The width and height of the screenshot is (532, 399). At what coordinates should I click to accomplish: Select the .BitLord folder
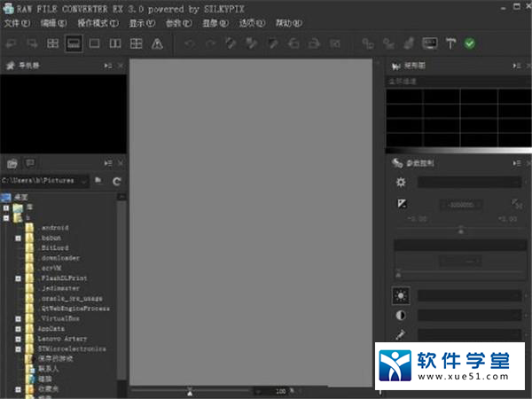[x=54, y=247]
